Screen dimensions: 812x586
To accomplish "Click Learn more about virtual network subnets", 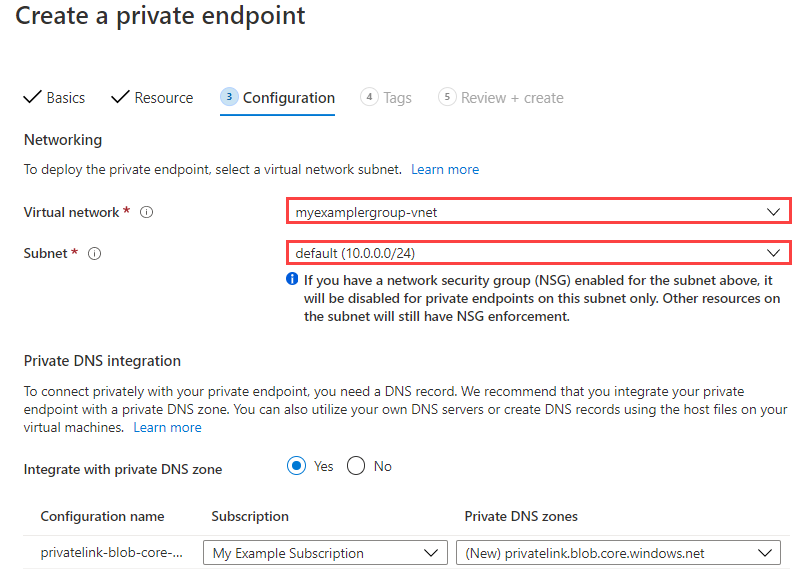I will [444, 169].
